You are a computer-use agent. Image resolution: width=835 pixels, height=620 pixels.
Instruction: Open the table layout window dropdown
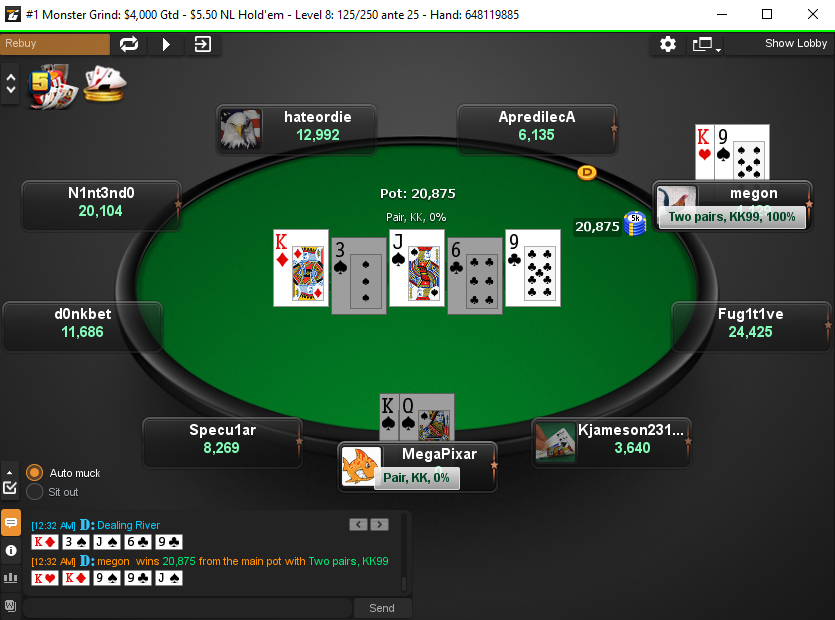(706, 44)
